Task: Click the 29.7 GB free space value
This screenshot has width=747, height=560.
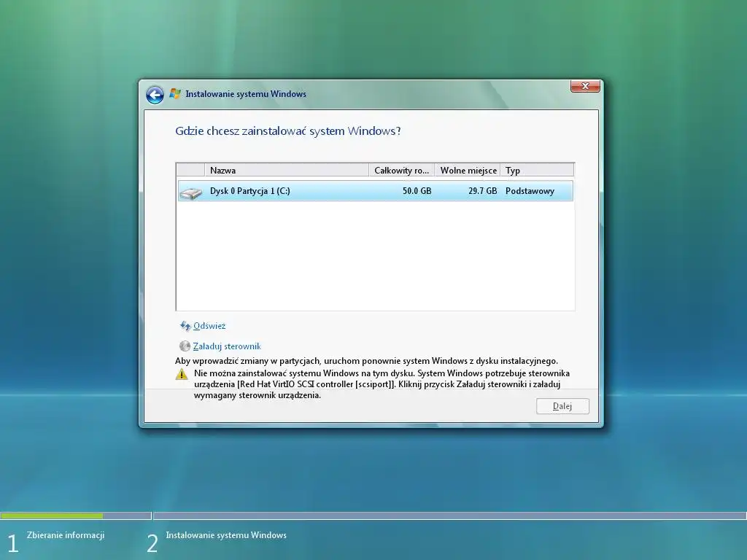Action: tap(483, 191)
